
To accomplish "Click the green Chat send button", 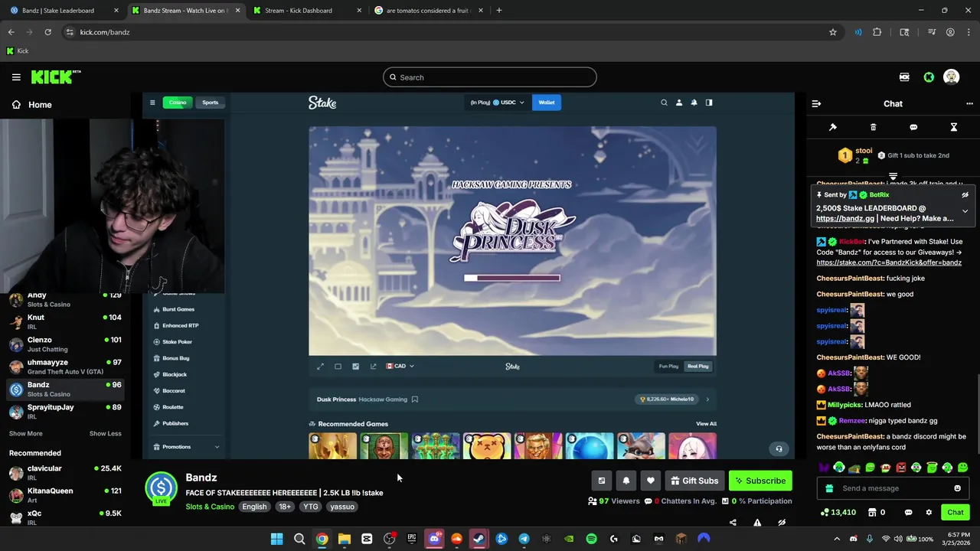I will (955, 512).
